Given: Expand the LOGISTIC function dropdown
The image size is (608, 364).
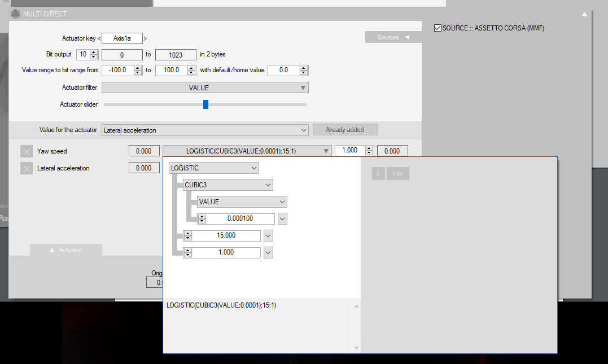Looking at the screenshot, I should (214, 168).
